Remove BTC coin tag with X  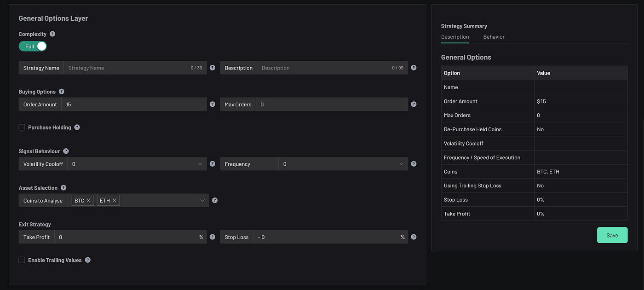pyautogui.click(x=89, y=201)
